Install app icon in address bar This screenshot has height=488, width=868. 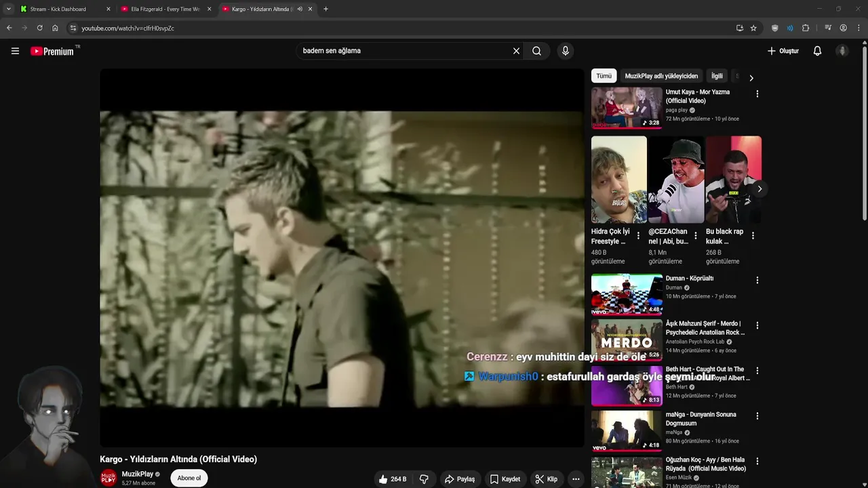[740, 28]
